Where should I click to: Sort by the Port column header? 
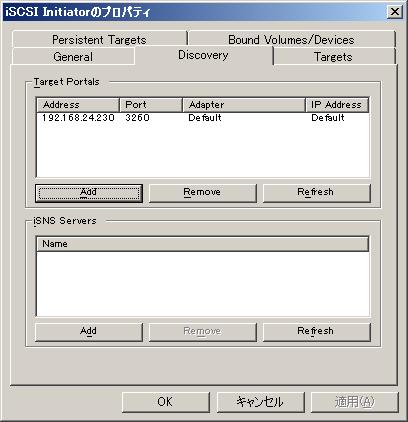pyautogui.click(x=151, y=105)
